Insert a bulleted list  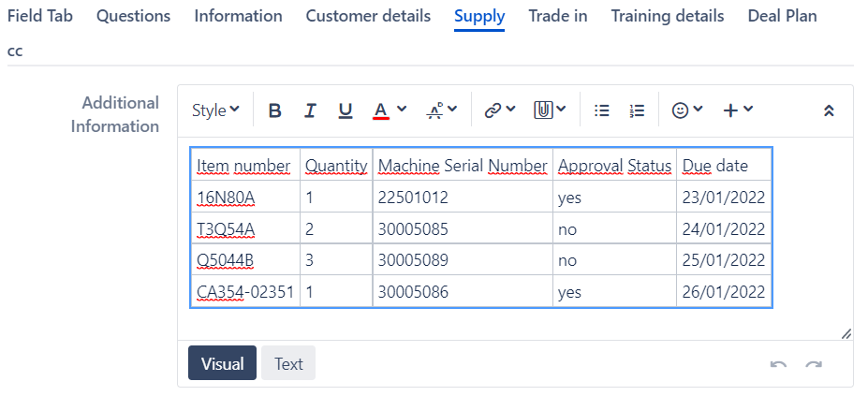tap(602, 110)
